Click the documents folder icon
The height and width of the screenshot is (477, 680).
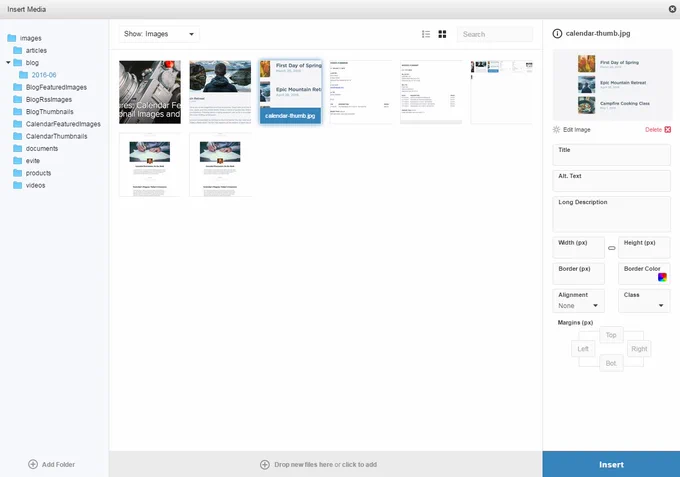click(18, 148)
